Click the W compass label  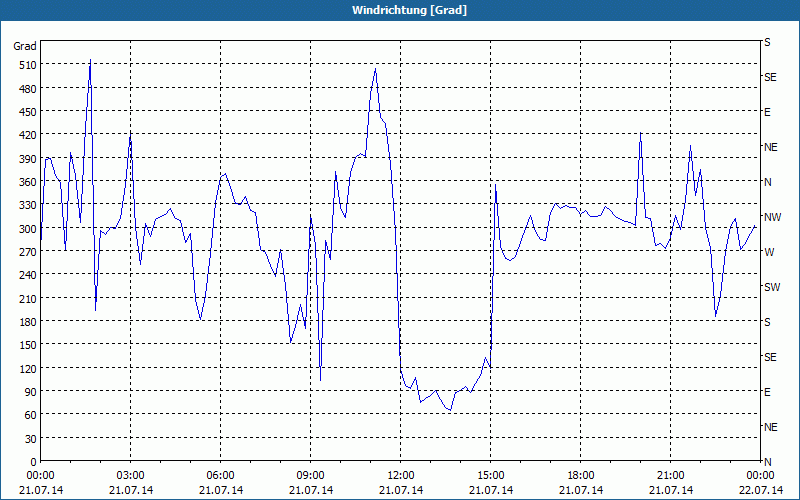point(769,252)
